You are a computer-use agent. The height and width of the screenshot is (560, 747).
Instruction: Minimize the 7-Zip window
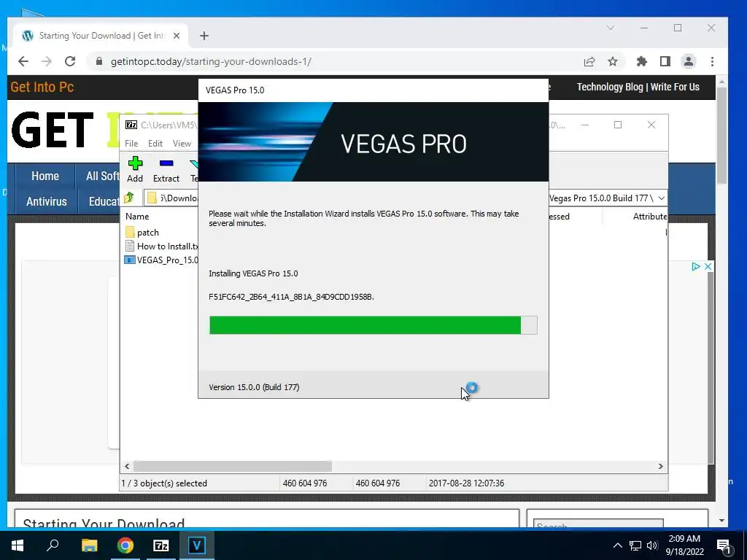pyautogui.click(x=585, y=125)
